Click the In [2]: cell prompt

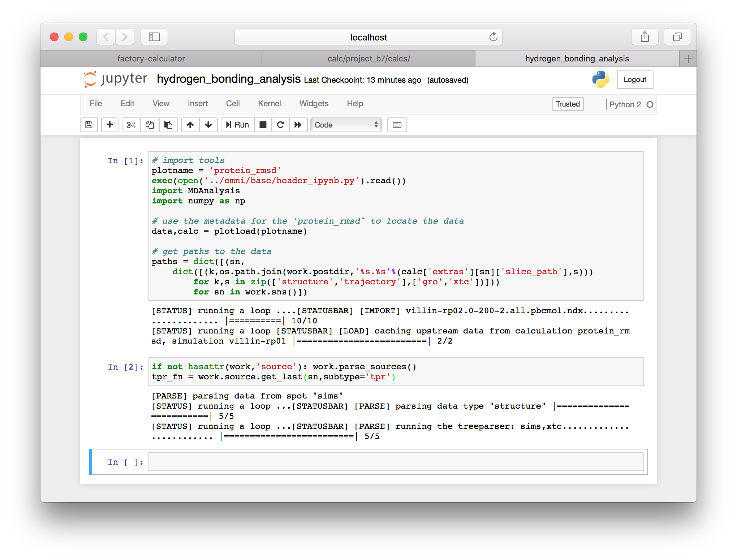point(125,367)
